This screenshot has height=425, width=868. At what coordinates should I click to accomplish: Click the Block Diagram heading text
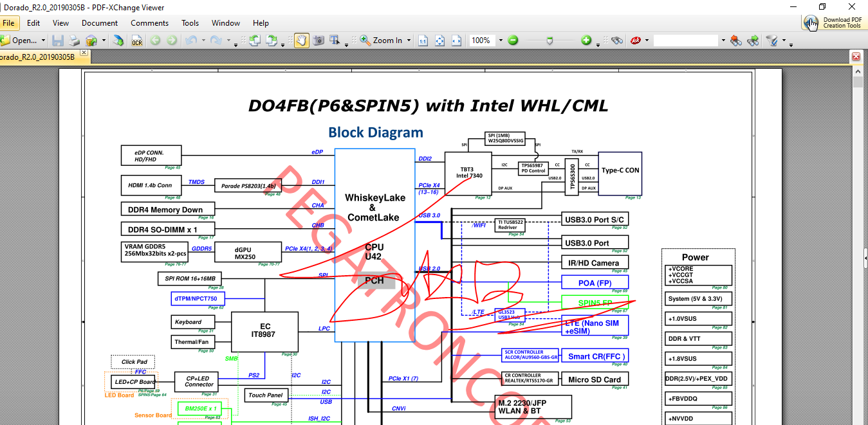376,132
